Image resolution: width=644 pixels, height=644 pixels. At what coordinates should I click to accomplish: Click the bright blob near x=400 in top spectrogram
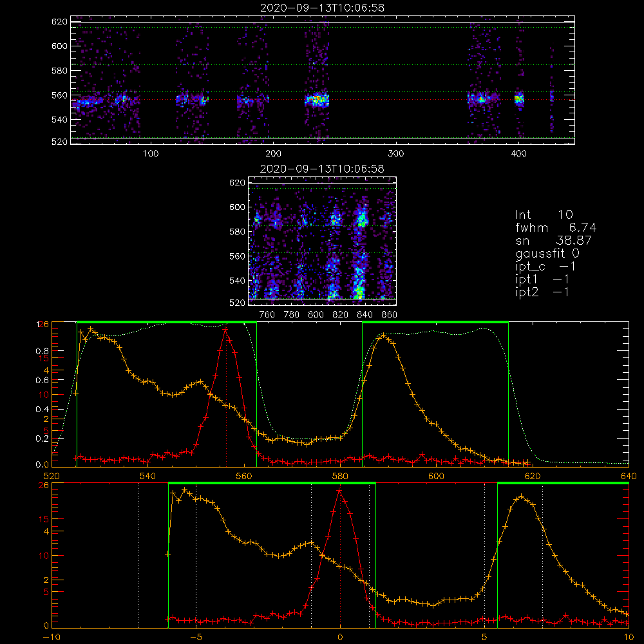(x=519, y=99)
